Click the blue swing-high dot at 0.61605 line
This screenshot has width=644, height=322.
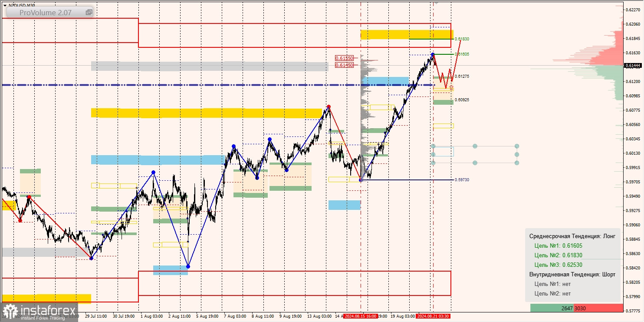433,54
